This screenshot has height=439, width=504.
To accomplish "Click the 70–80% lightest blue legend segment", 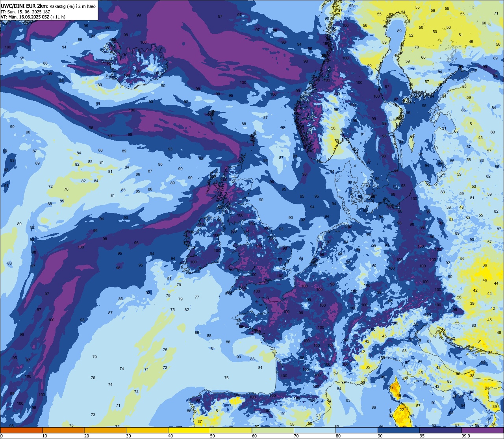I will point(315,430).
